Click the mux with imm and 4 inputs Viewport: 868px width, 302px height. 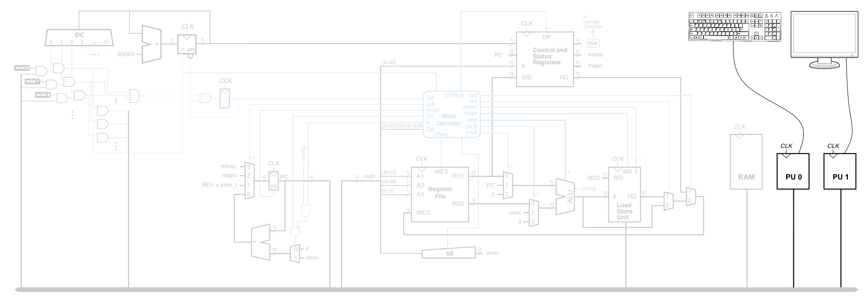[533, 213]
